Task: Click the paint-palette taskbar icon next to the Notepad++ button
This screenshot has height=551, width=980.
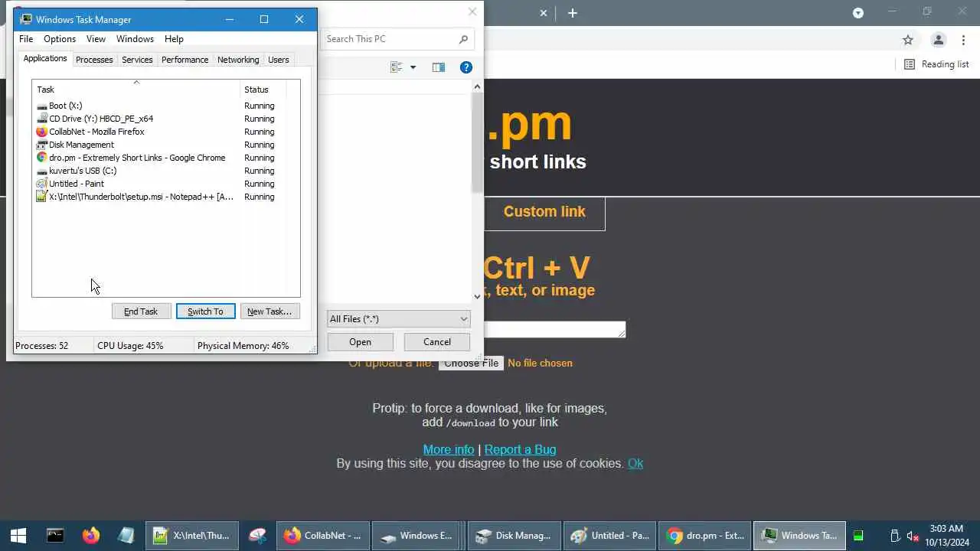Action: coord(258,536)
